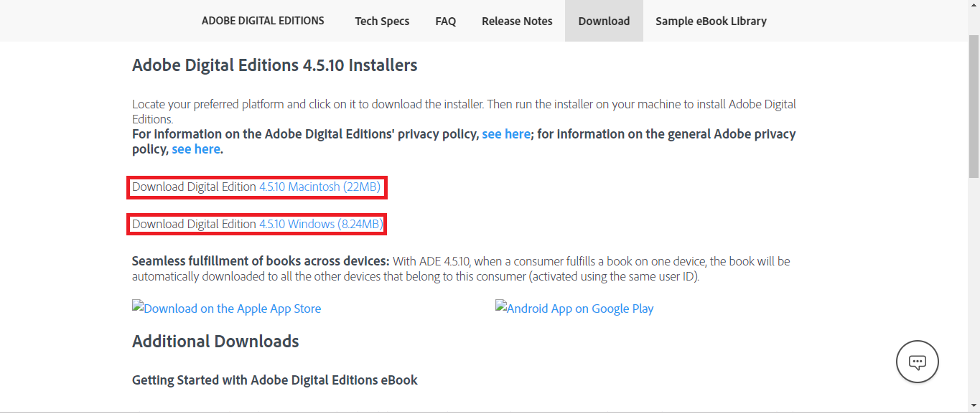Click the scrollbar down arrow
This screenshot has height=414, width=980.
[x=974, y=407]
